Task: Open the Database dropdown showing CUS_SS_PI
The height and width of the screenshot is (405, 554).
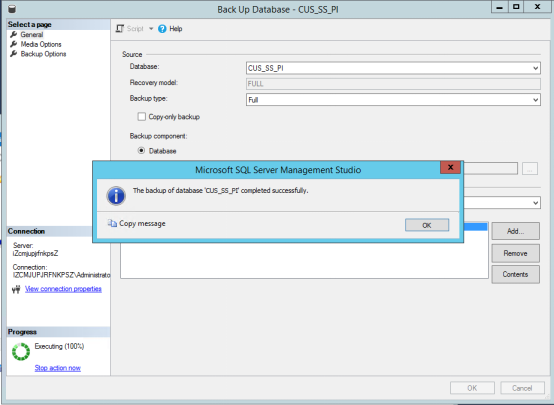Action: [393, 68]
